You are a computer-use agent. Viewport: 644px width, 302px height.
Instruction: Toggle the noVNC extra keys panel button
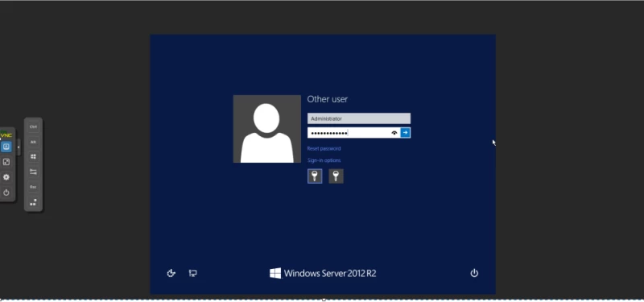6,147
